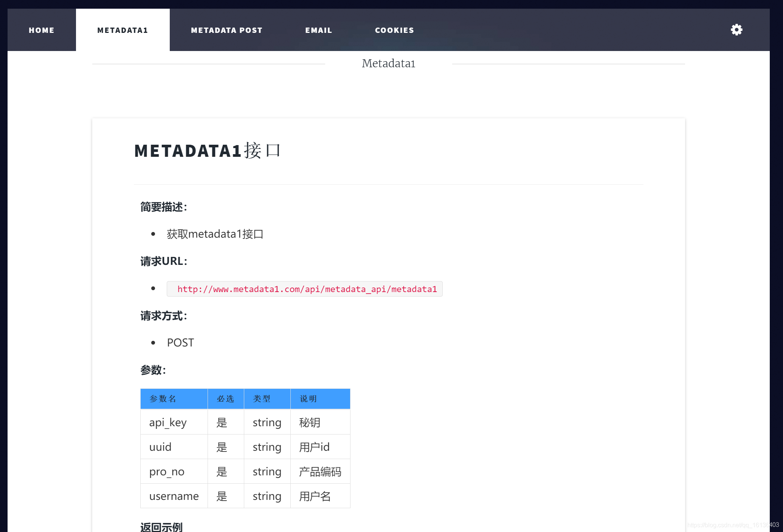This screenshot has width=783, height=532.
Task: Select the 参数 section label
Action: (153, 370)
